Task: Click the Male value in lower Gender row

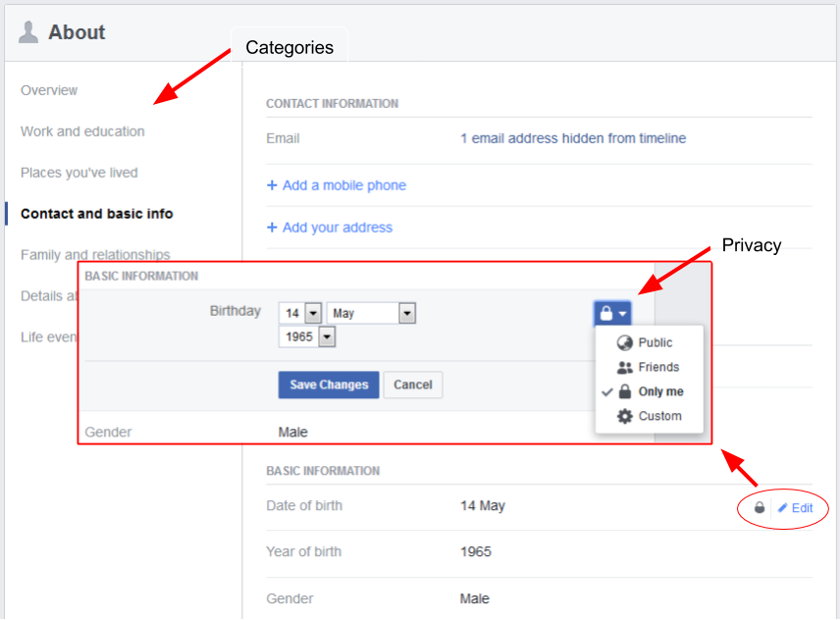Action: point(475,598)
